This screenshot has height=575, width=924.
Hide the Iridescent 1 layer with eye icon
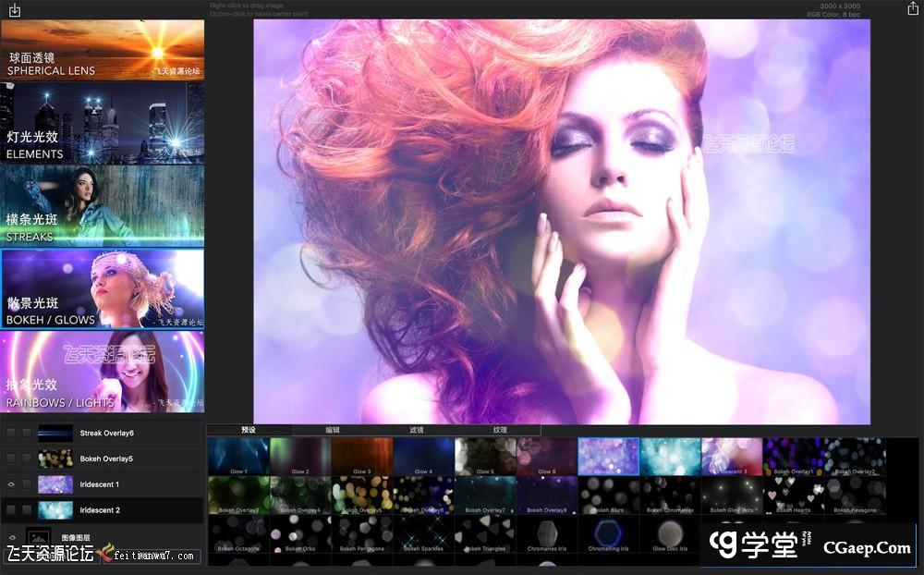coord(11,484)
